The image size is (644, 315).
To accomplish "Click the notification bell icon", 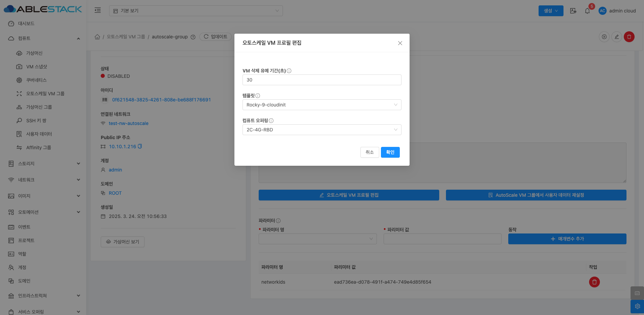I will click(587, 11).
